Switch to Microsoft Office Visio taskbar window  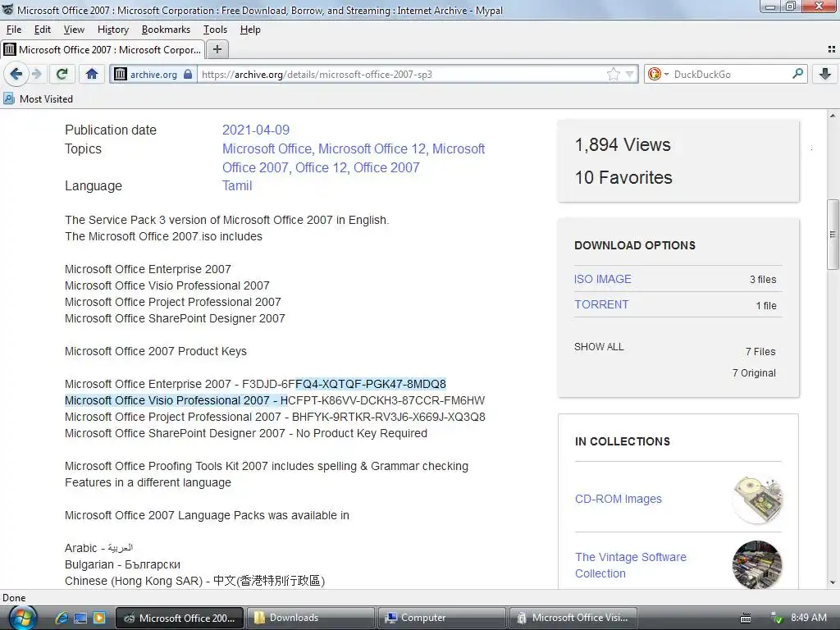573,618
